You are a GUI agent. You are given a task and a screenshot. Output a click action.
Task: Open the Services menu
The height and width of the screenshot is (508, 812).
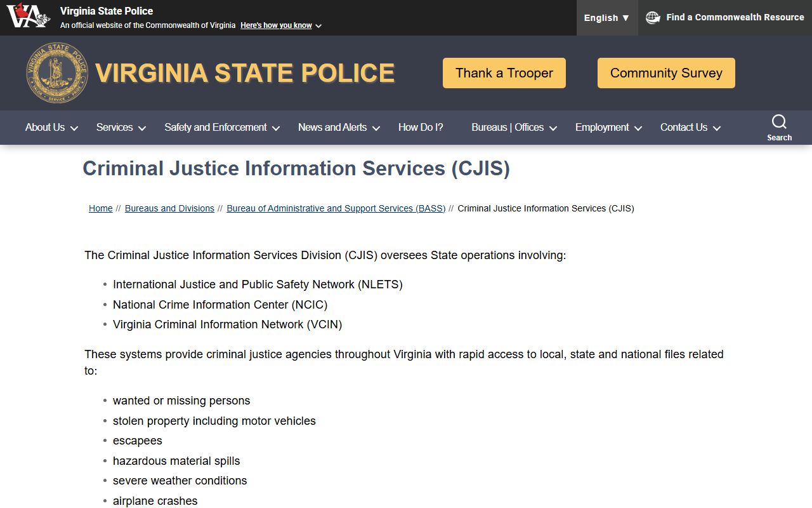(115, 127)
